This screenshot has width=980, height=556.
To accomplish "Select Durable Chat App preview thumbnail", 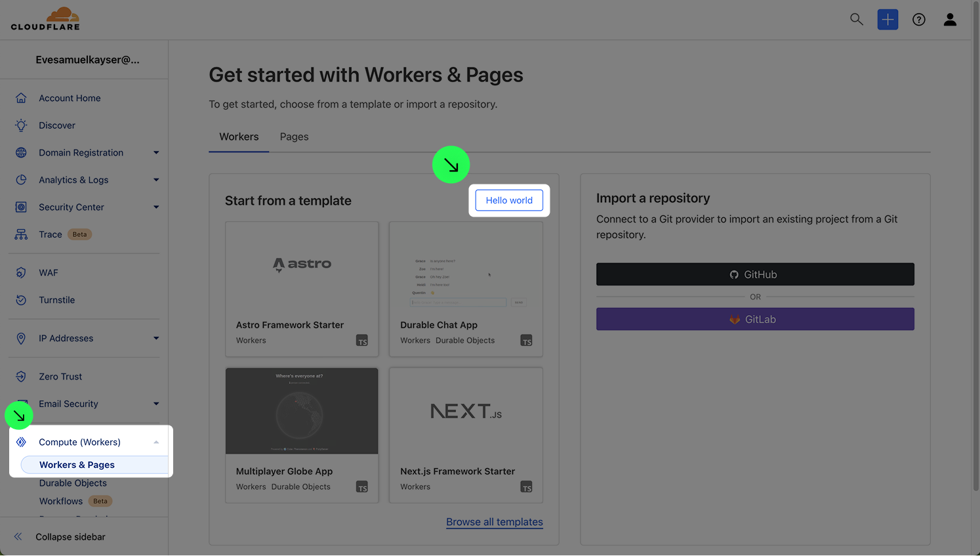I will pos(466,265).
